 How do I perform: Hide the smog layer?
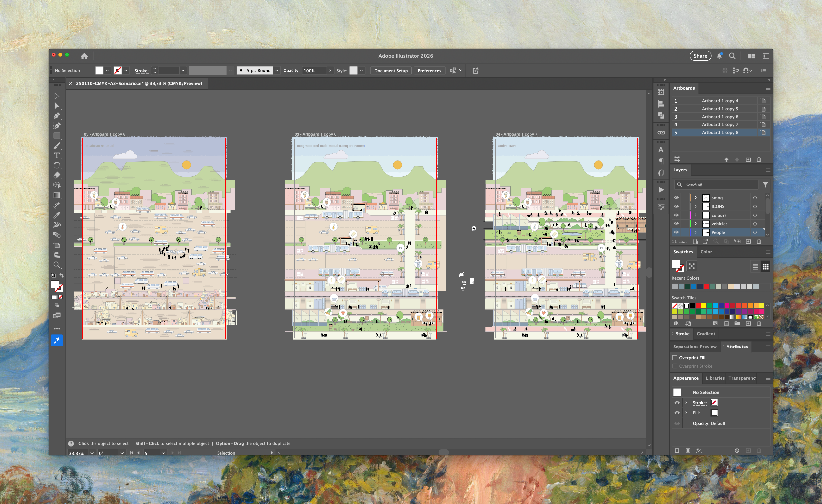(676, 198)
